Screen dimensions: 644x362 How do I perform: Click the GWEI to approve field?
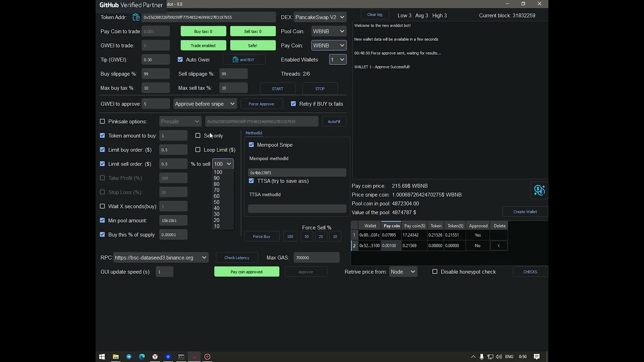(156, 104)
